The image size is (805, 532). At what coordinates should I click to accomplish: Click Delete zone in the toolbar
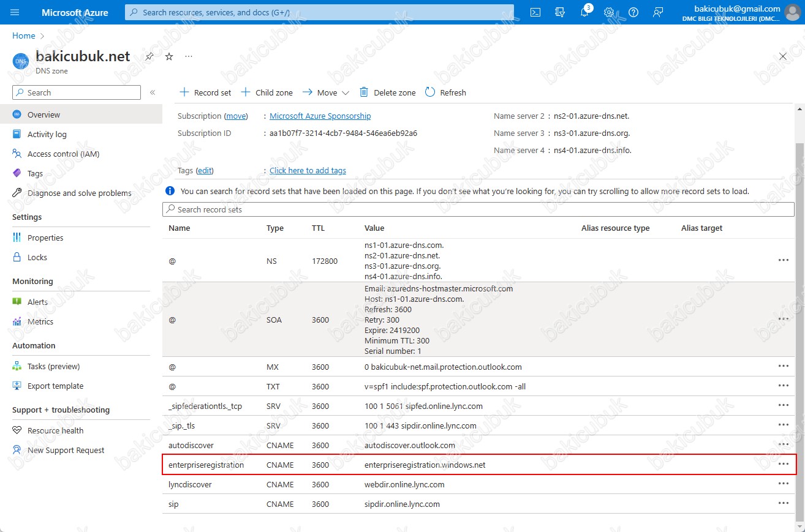tap(387, 92)
